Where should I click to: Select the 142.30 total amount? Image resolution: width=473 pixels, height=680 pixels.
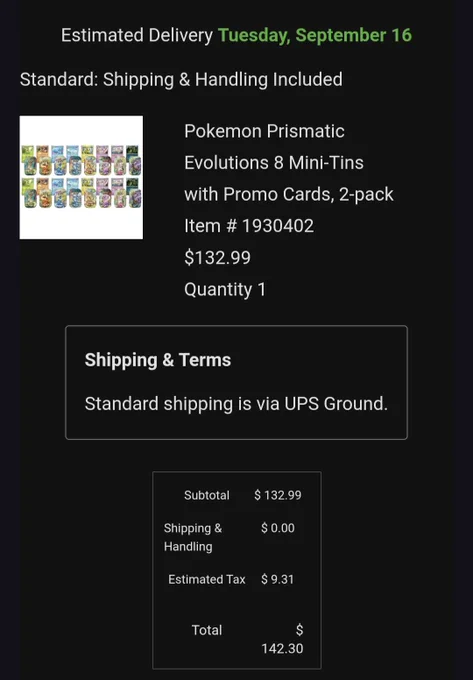click(x=282, y=649)
